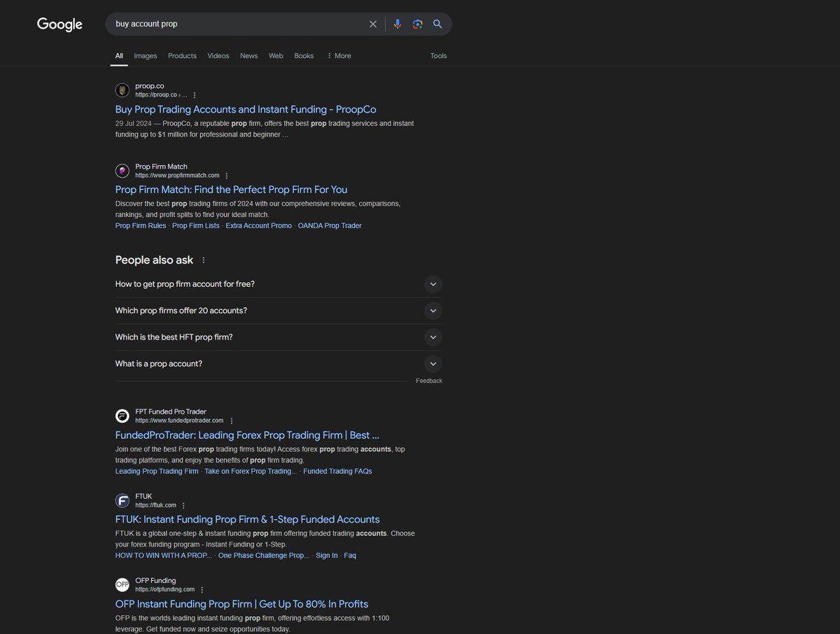This screenshot has width=840, height=634.
Task: Open 'FundedProTrader: Leading Forex Prop Trading Firm' result
Action: [x=247, y=435]
